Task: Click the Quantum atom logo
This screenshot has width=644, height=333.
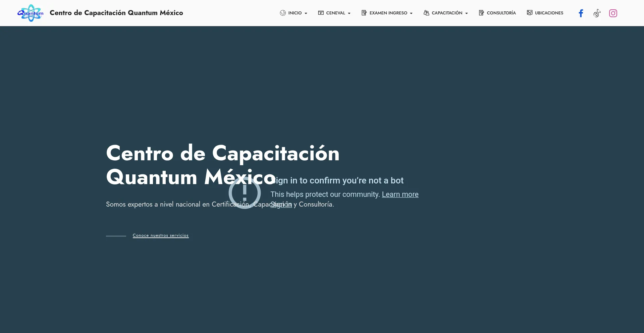Action: (x=31, y=13)
